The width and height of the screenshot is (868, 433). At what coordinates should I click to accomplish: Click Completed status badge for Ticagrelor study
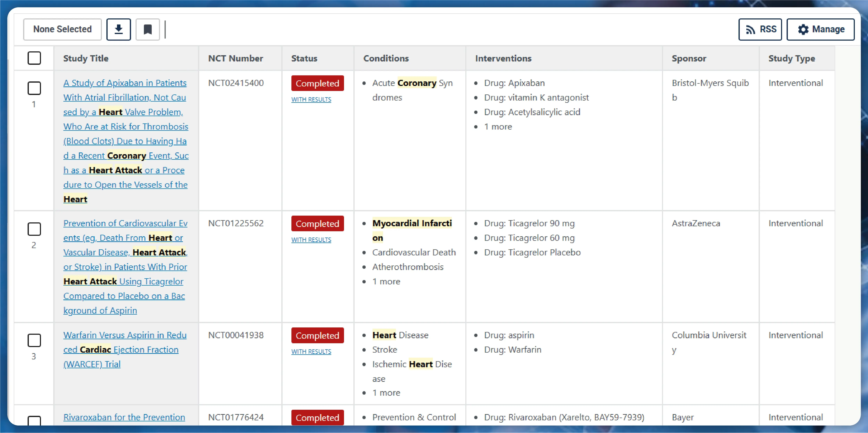pyautogui.click(x=317, y=223)
